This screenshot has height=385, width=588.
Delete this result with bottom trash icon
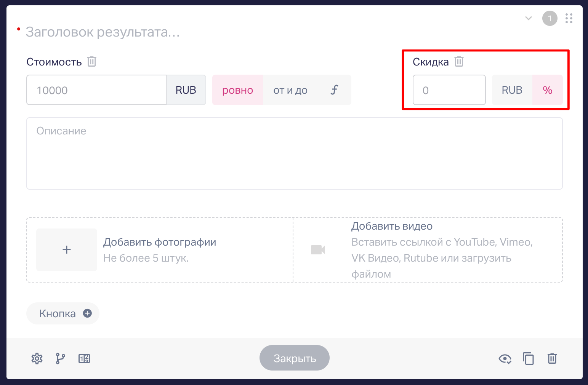pos(552,358)
